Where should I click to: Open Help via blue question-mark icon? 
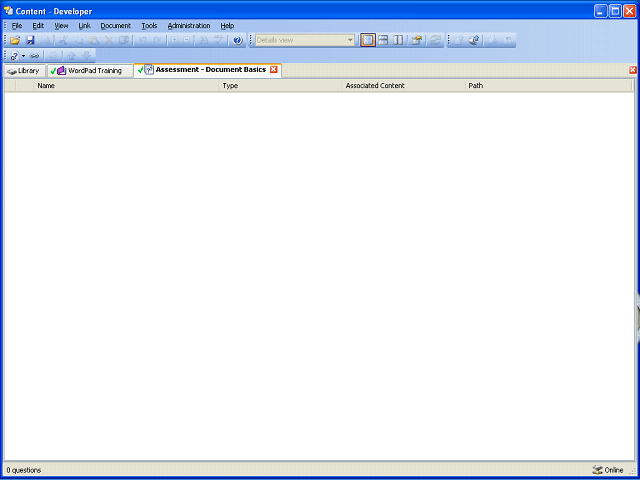pos(238,40)
